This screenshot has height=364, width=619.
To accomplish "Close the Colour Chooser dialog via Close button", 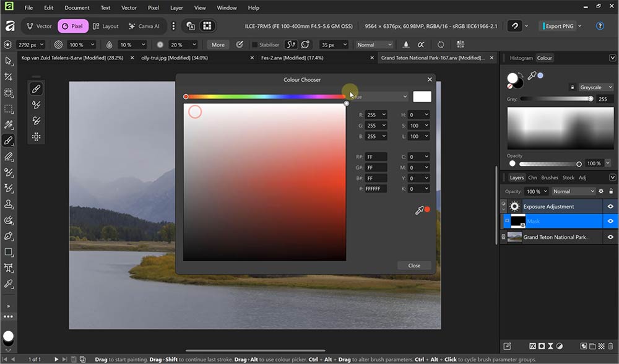I will pos(413,265).
